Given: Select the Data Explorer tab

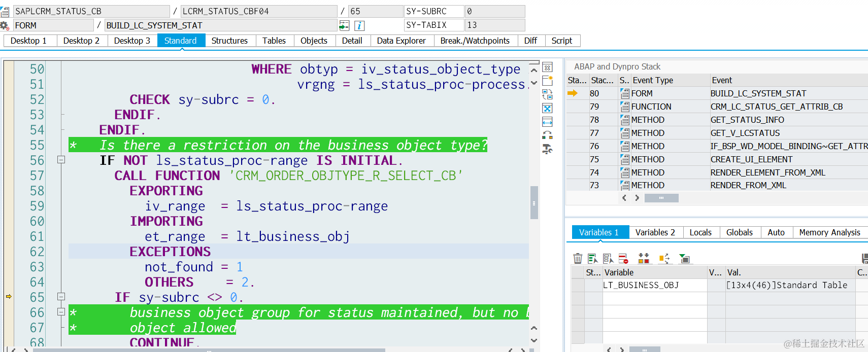Looking at the screenshot, I should point(402,41).
